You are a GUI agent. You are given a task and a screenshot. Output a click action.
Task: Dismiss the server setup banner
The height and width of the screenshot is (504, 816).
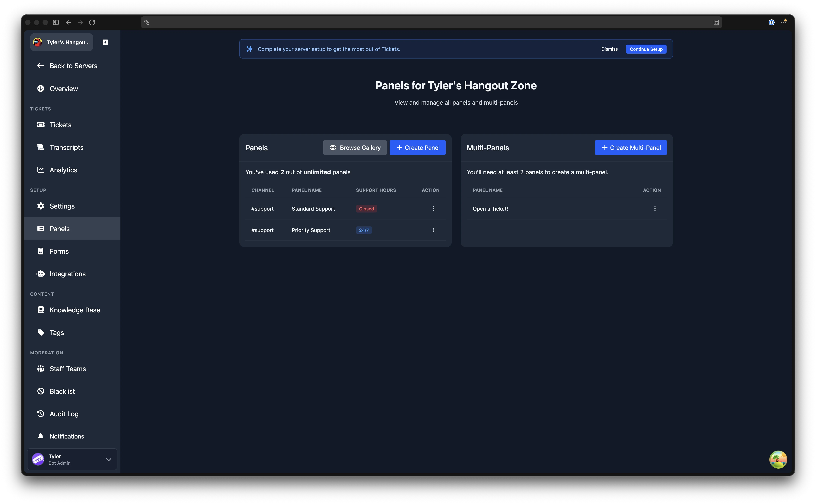pyautogui.click(x=609, y=49)
